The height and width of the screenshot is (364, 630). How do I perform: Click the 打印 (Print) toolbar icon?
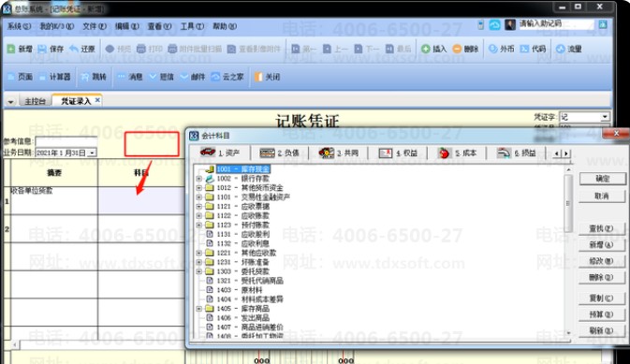tap(141, 49)
